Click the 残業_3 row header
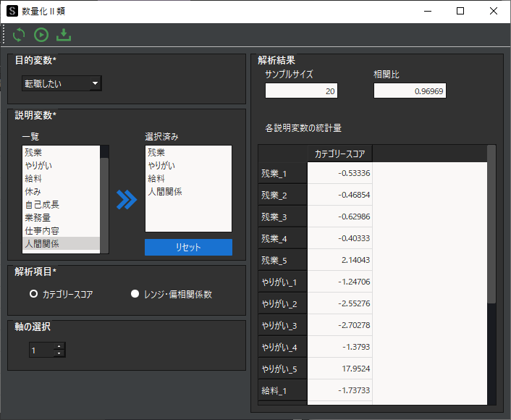The image size is (511, 420). click(282, 217)
